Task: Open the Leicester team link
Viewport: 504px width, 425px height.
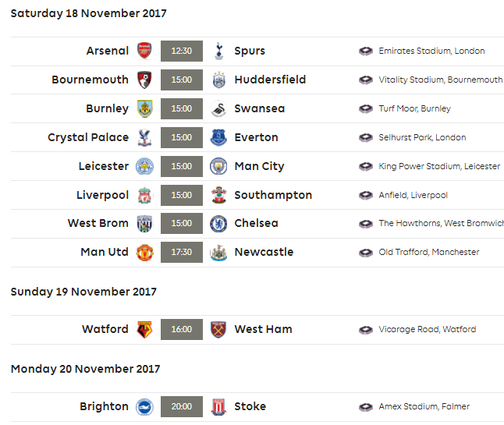Action: 104,166
